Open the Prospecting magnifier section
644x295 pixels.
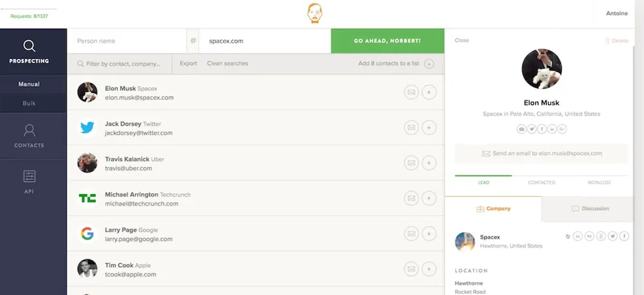click(x=29, y=52)
